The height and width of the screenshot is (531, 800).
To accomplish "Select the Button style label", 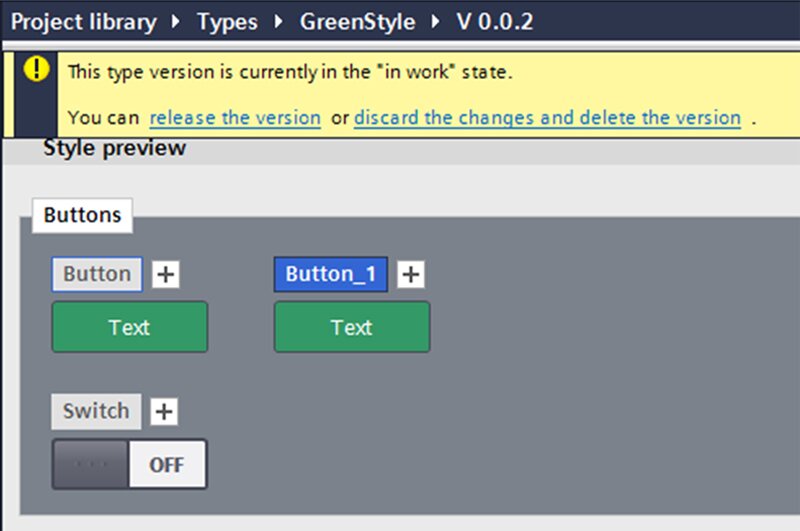I will [97, 274].
